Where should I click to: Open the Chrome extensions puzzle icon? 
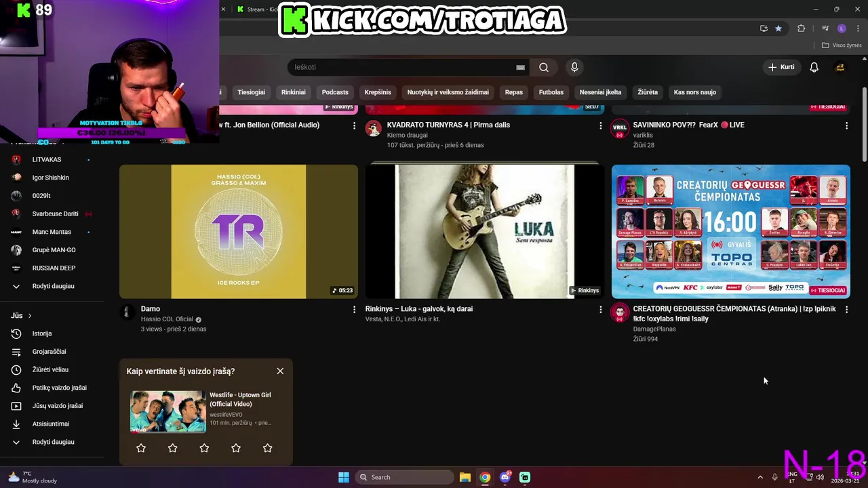802,28
